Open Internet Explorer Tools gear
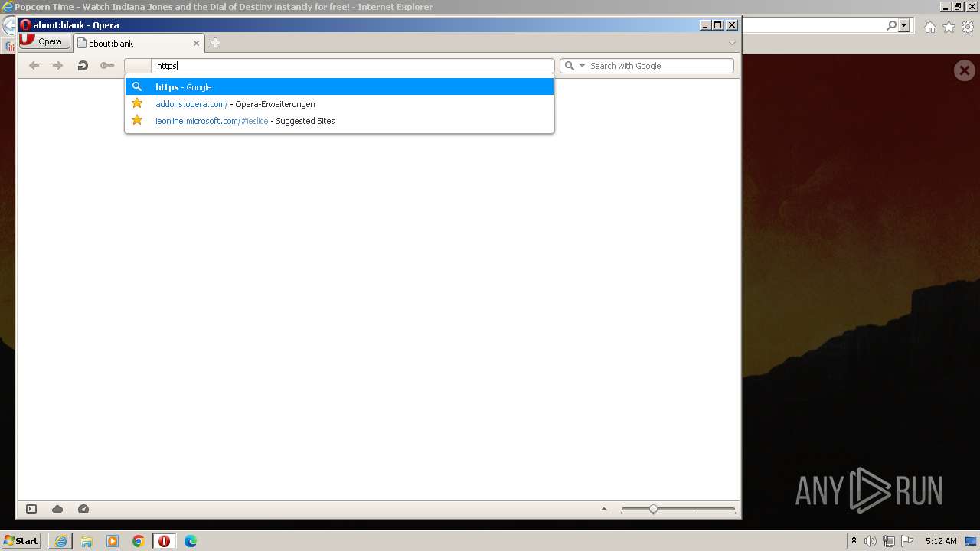 click(968, 27)
